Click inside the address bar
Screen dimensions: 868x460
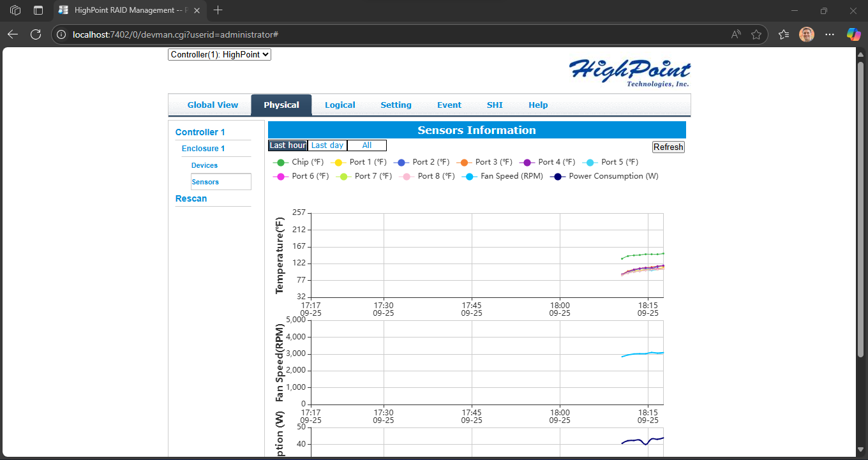tap(255, 34)
